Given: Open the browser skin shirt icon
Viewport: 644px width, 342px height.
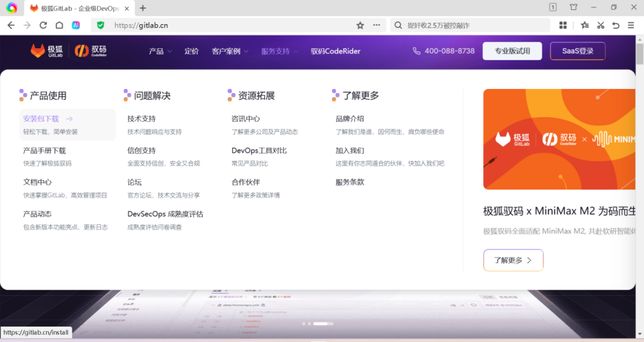Looking at the screenshot, I should (x=573, y=7).
